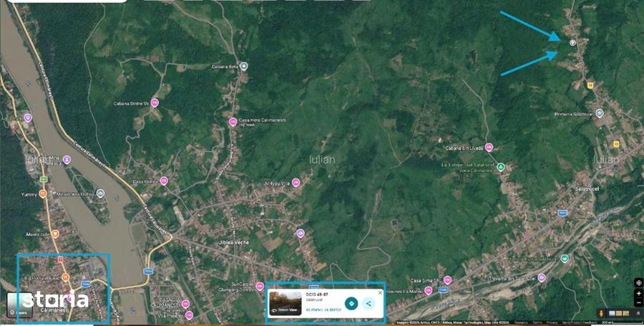644x326 pixels.
Task: Select the SunCarpet Glamping pin
Action: click(x=260, y=286)
